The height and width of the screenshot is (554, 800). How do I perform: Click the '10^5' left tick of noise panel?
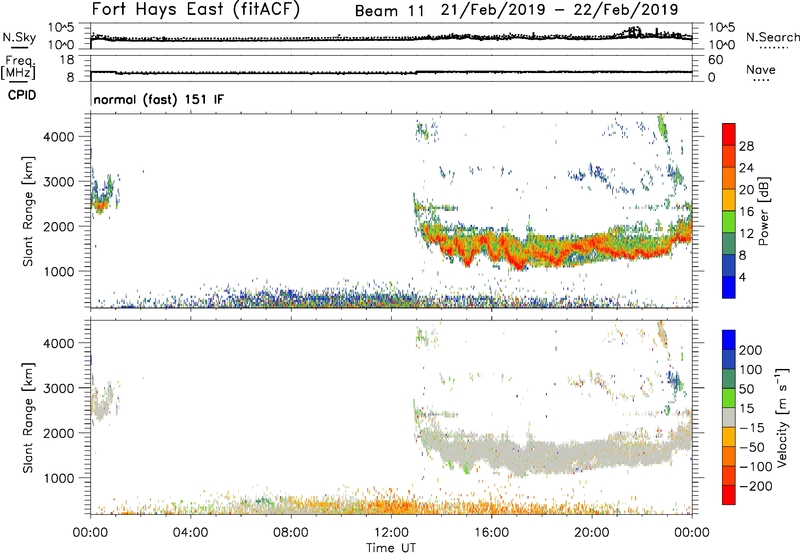point(61,27)
